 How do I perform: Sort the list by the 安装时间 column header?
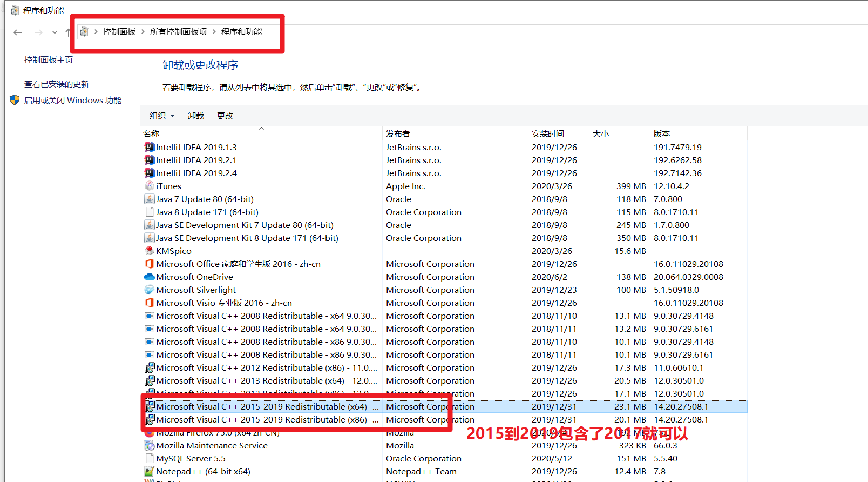[x=558, y=133]
